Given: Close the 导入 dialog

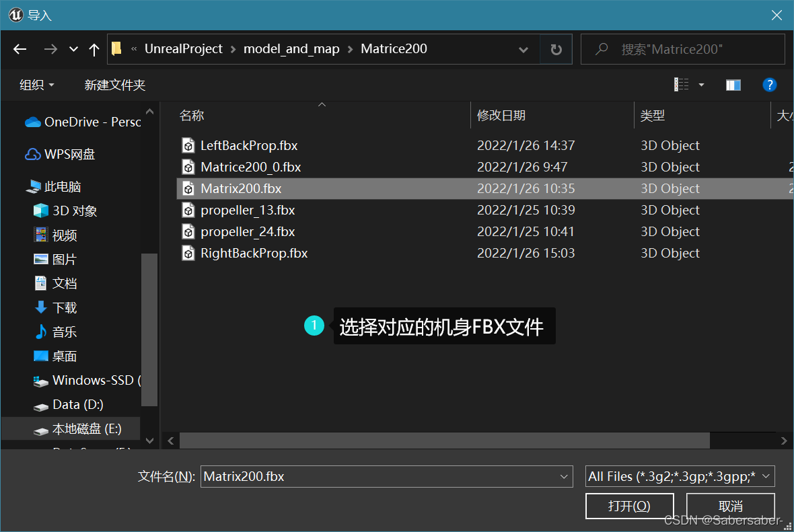Looking at the screenshot, I should [x=777, y=15].
